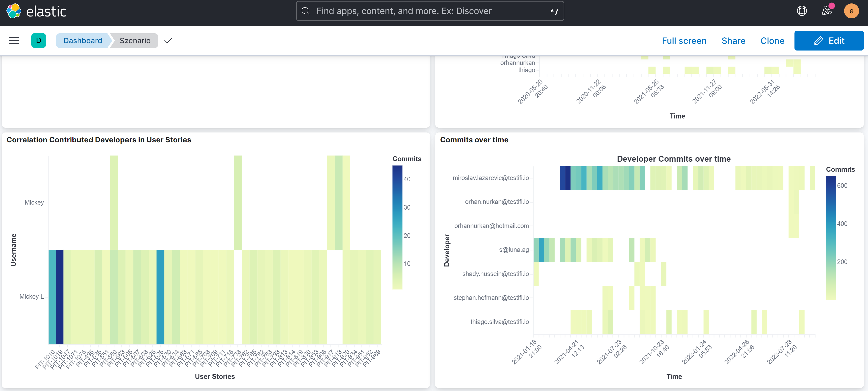Focus the Find apps search field
Viewport: 868px width, 391px height.
[x=430, y=11]
